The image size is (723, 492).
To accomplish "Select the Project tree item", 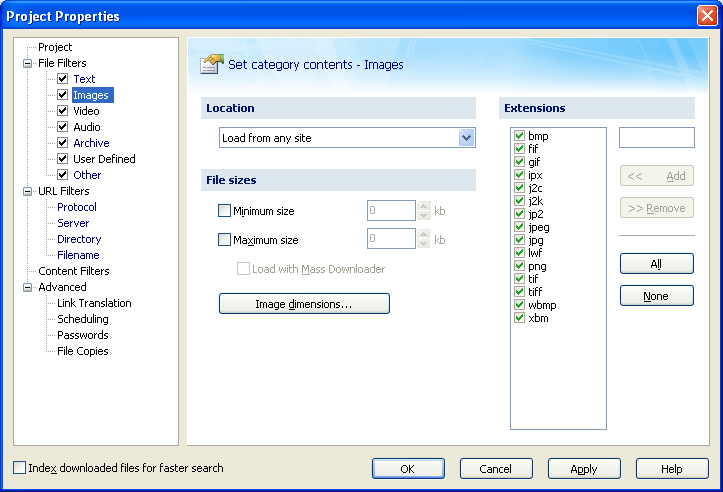I will 55,47.
